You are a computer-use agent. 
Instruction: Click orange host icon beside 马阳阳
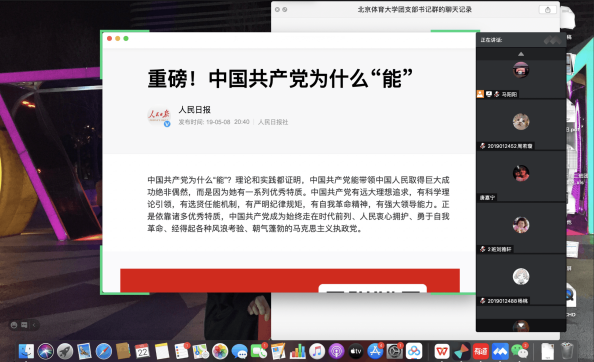(480, 94)
